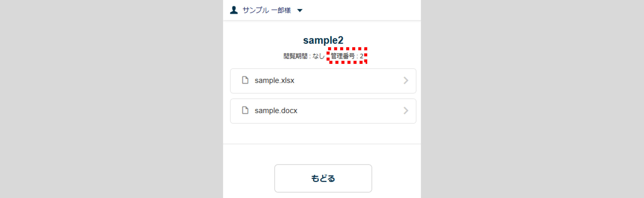Click the chevron on the sample.docx row
Viewport: 644px width, 198px height.
pos(406,111)
